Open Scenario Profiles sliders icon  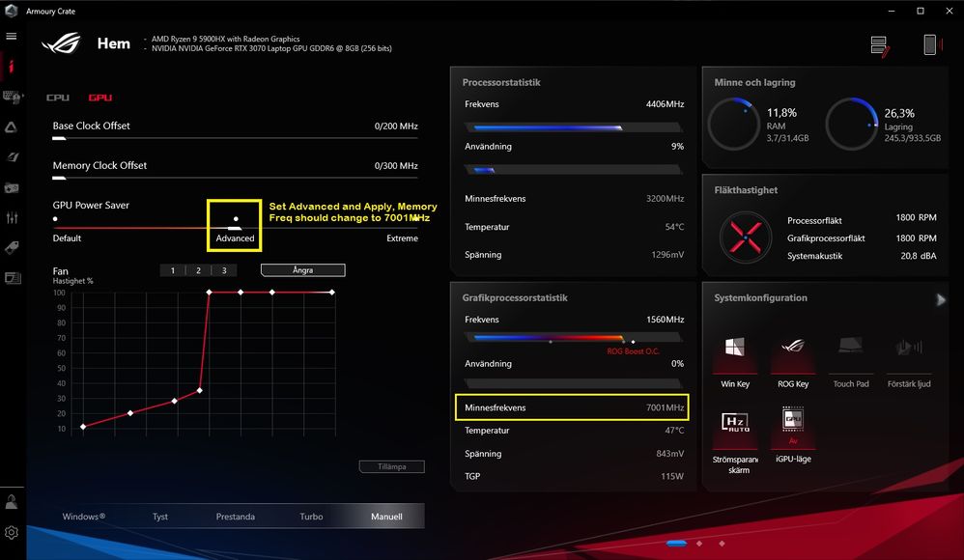pos(12,217)
